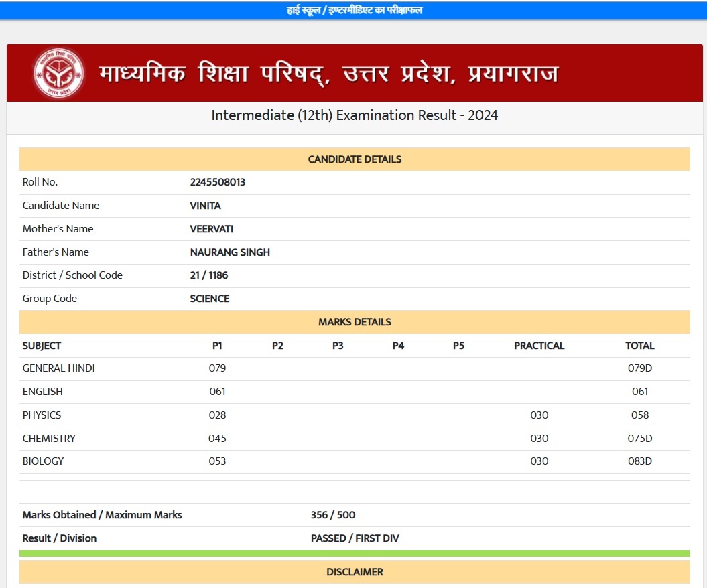Click Biology P1 mark 053
This screenshot has height=588, width=707.
point(217,461)
